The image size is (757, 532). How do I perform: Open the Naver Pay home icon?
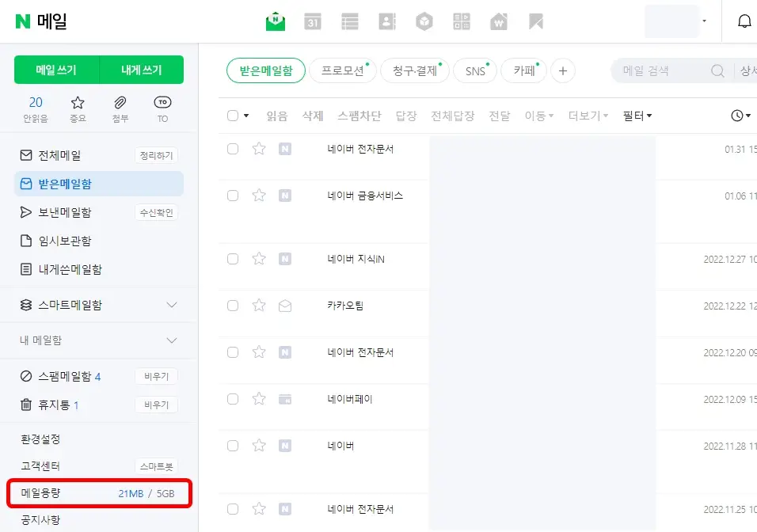[498, 21]
